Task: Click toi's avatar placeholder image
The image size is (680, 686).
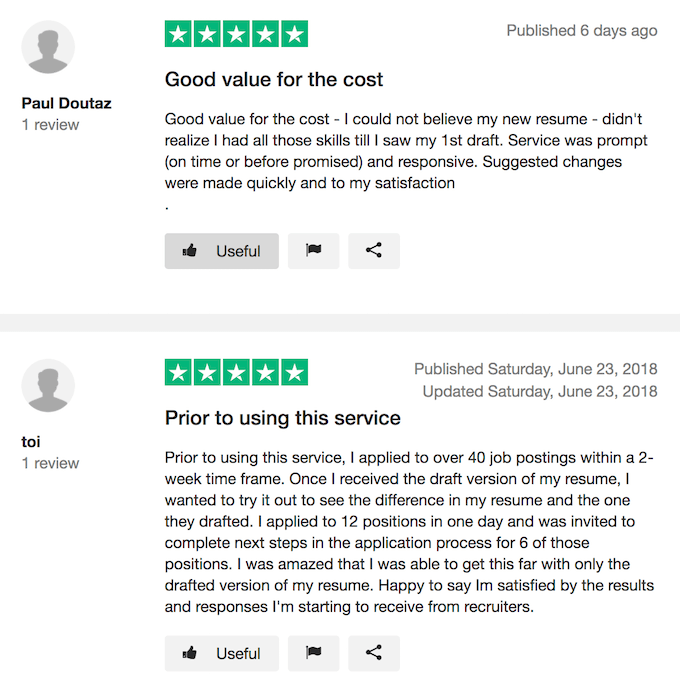Action: (x=48, y=385)
